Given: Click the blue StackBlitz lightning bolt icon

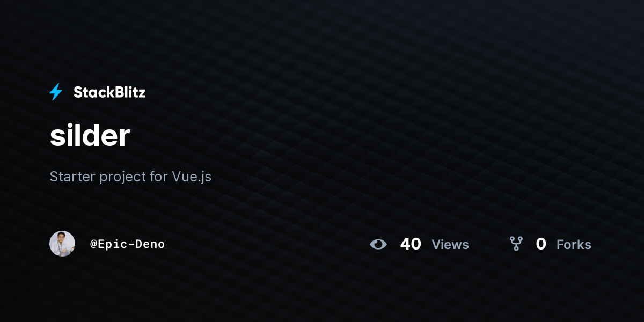Looking at the screenshot, I should pyautogui.click(x=56, y=92).
